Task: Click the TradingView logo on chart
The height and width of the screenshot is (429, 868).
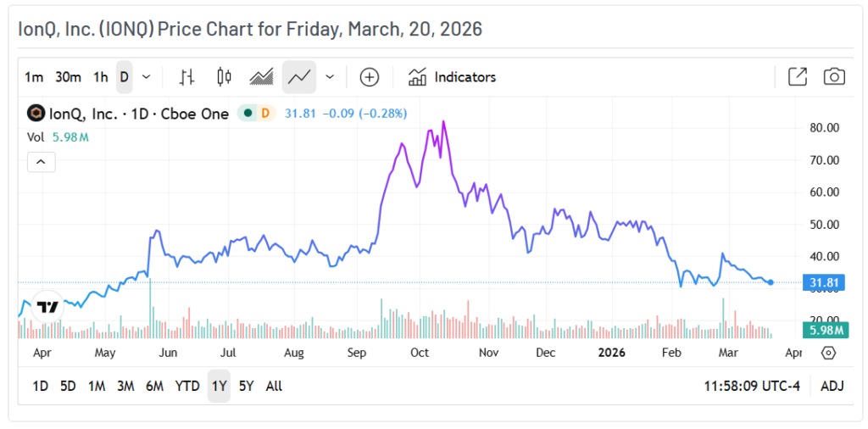Action: point(48,307)
